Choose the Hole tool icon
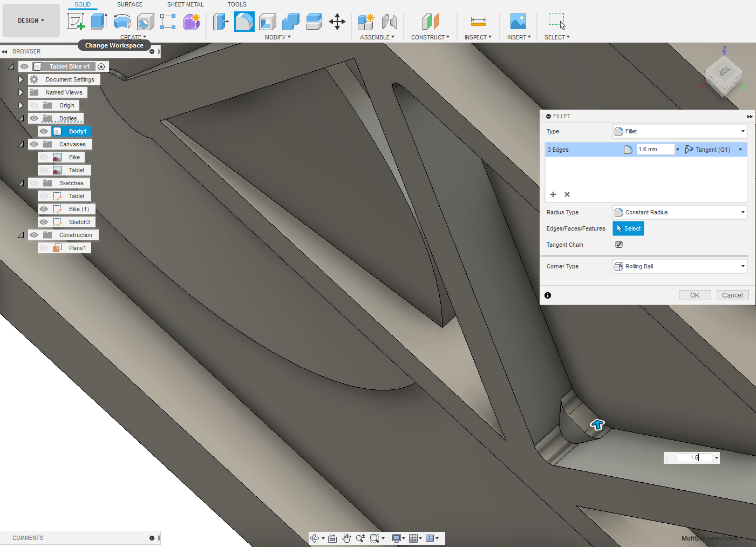Screen dimensions: 756x547 click(146, 22)
